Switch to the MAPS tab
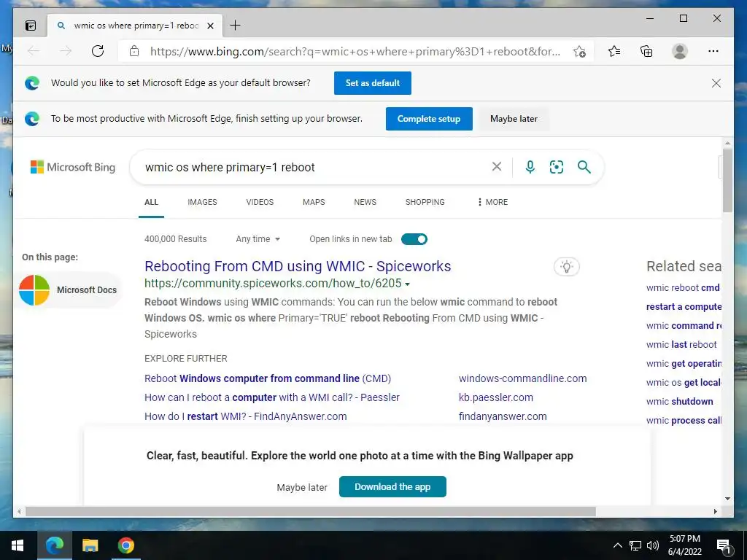Viewport: 747px width, 560px height. pyautogui.click(x=314, y=203)
